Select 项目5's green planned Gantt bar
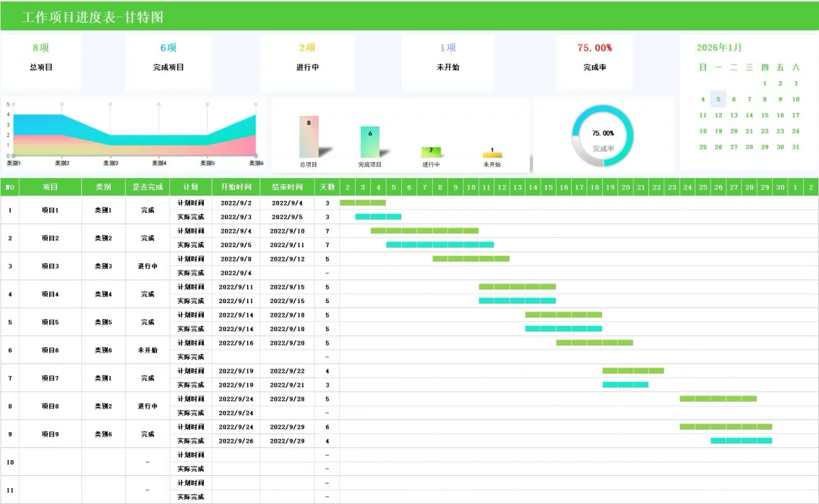This screenshot has width=819, height=504. pyautogui.click(x=563, y=315)
